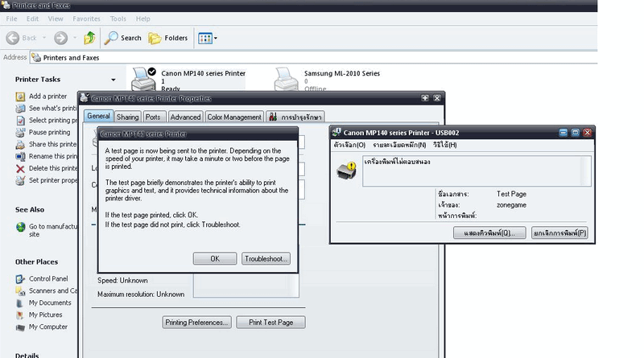Screen dimensions: 644x358
Task: Open Control Panel from Other Places
Action: (x=48, y=278)
